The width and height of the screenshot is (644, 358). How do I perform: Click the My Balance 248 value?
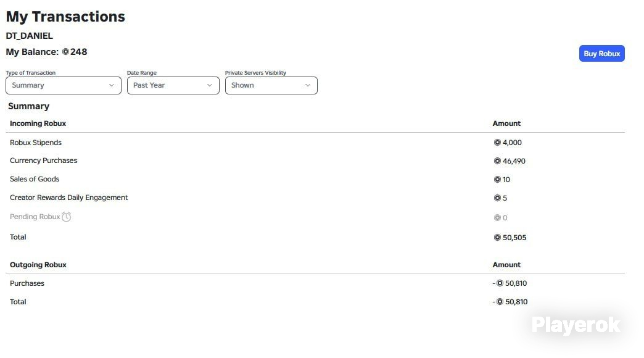click(x=78, y=52)
